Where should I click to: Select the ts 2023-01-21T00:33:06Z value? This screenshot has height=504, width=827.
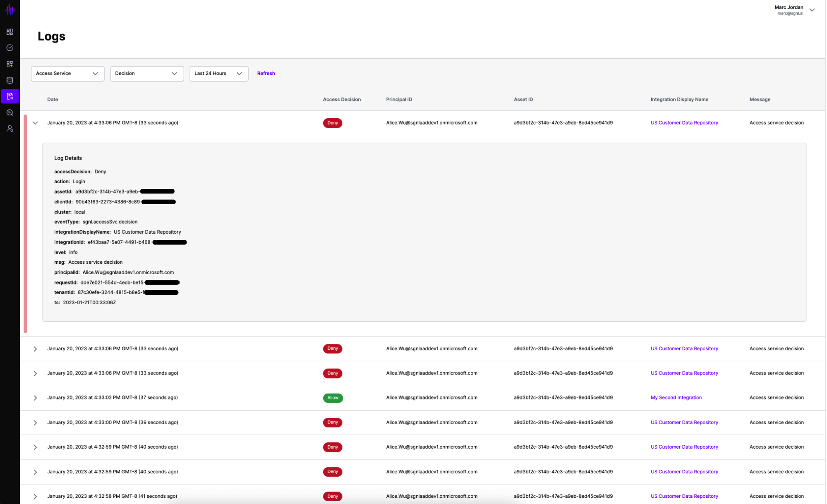coord(89,303)
